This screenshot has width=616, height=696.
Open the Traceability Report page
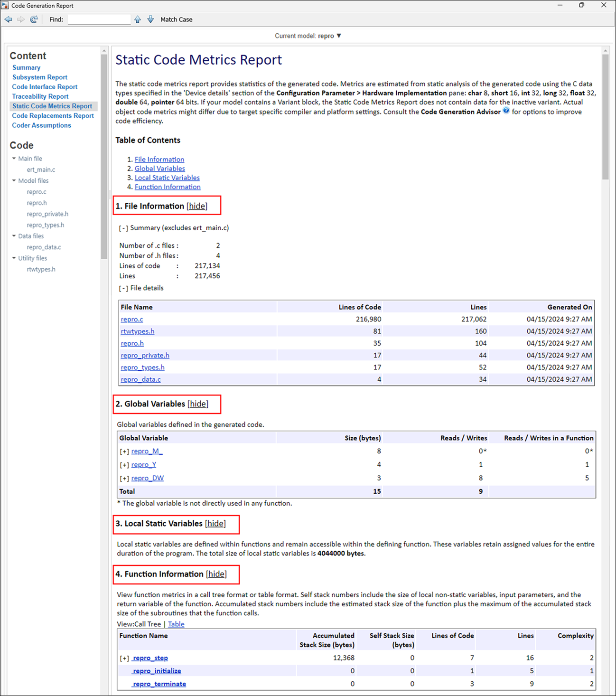(40, 96)
